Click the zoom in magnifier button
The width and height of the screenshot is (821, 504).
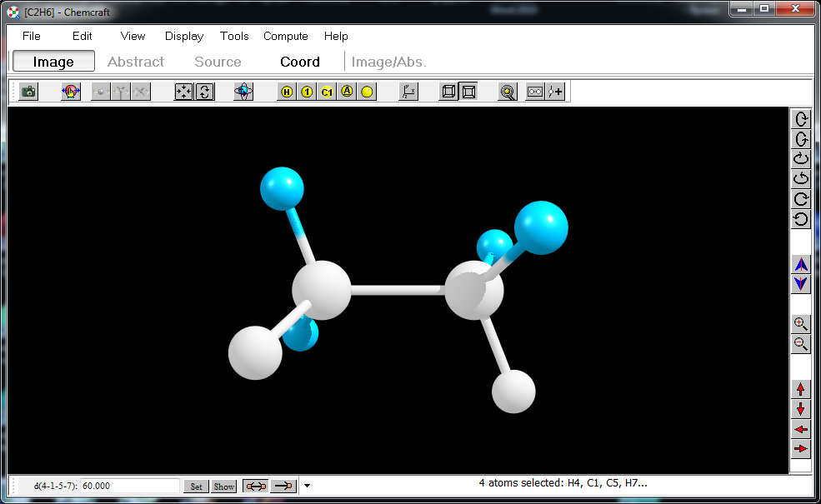tap(801, 324)
